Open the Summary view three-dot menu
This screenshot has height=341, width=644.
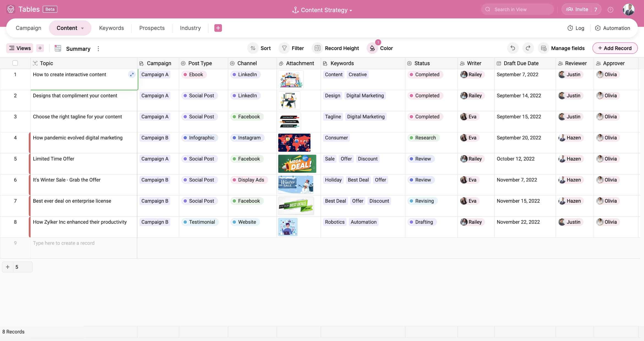point(98,49)
